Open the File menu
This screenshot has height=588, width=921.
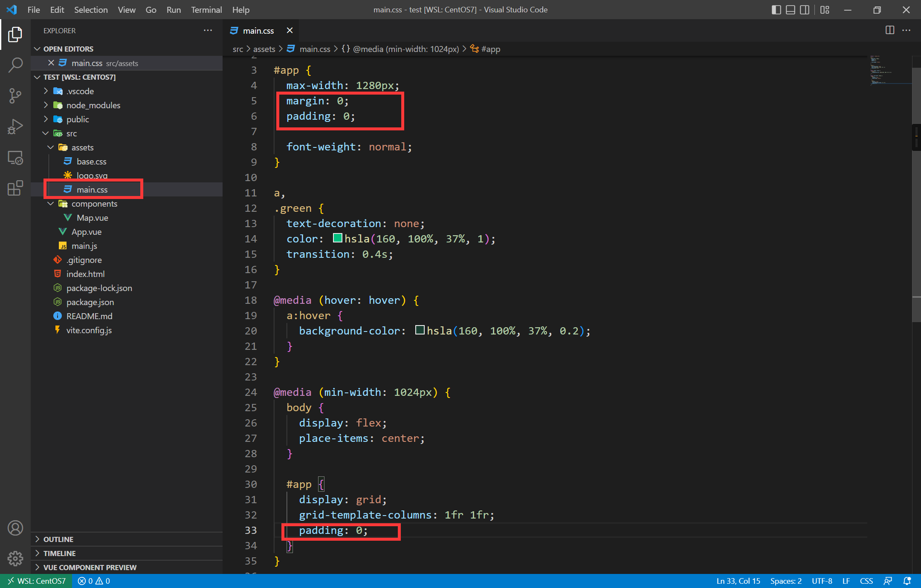(x=34, y=10)
